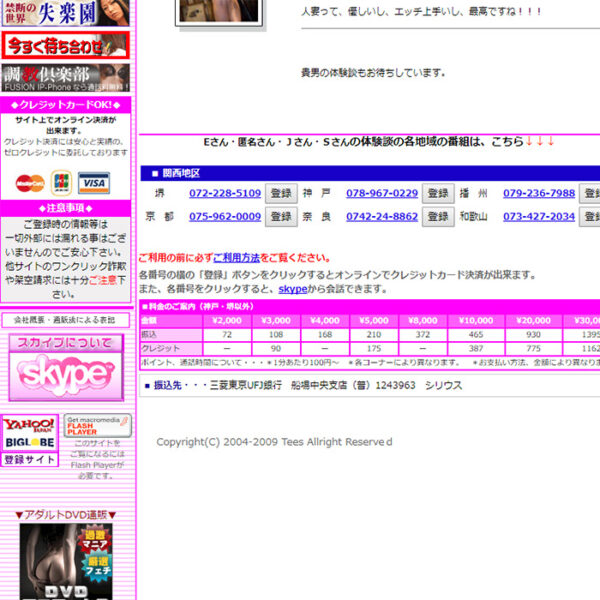This screenshot has width=600, height=600.
Task: Open the BIGLOBE logo
Action: (x=30, y=442)
